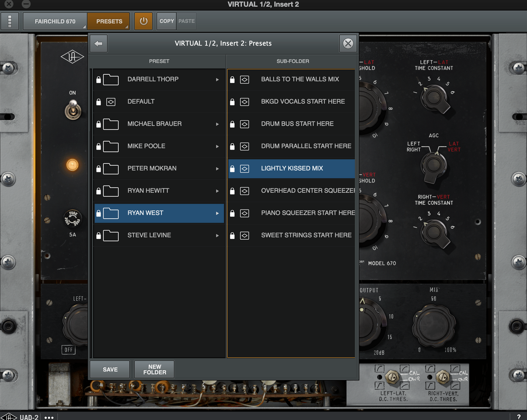Click the PRESET column header
Image resolution: width=527 pixels, height=420 pixels.
(x=159, y=61)
